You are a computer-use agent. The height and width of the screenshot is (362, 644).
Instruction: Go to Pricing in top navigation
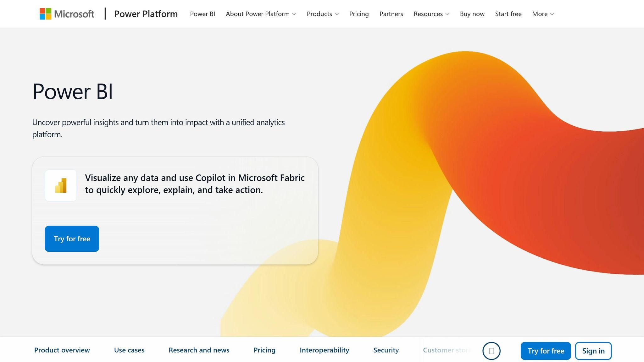tap(359, 14)
